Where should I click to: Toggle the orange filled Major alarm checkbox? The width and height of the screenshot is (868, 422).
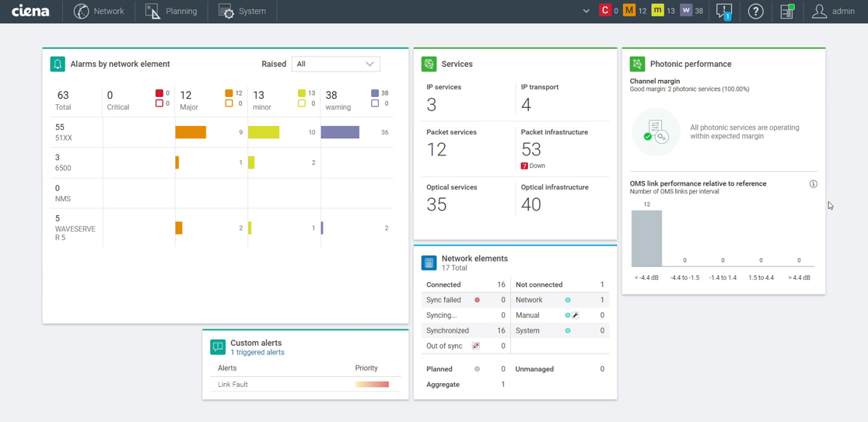(229, 93)
